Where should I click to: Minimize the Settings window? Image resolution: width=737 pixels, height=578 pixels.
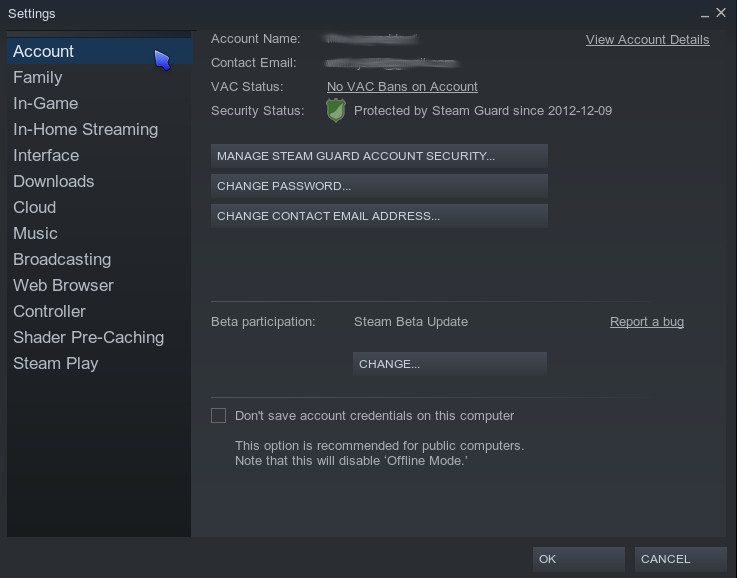click(x=705, y=14)
